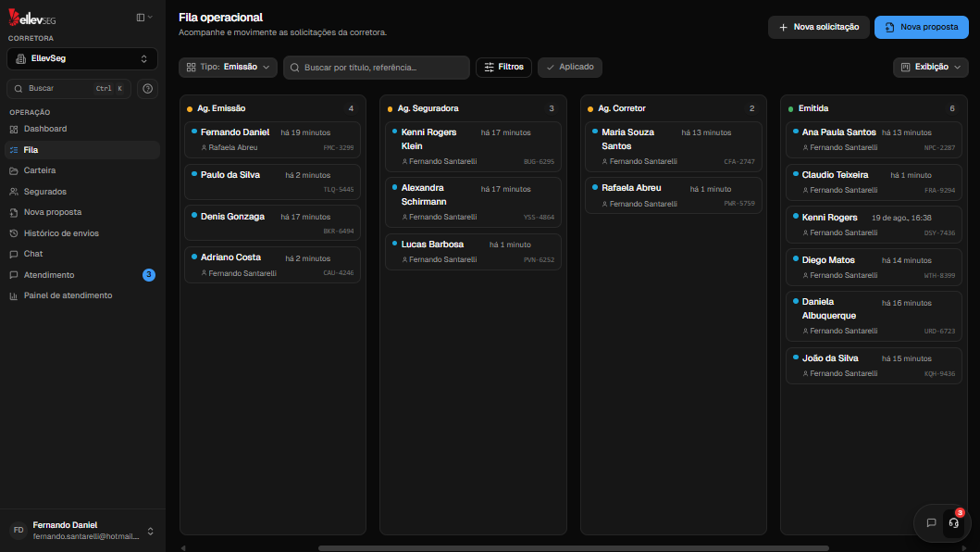Open the Denis Gonzaga card

[272, 223]
